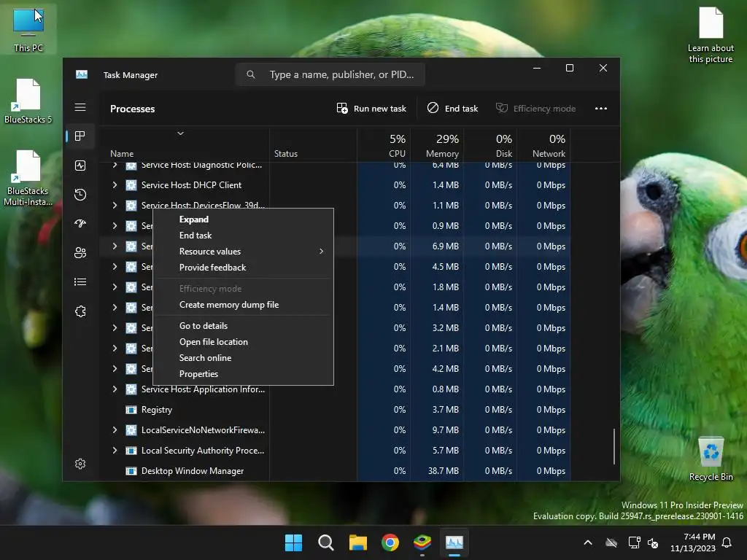Select the Processes page icon in sidebar
747x560 pixels.
tap(80, 136)
